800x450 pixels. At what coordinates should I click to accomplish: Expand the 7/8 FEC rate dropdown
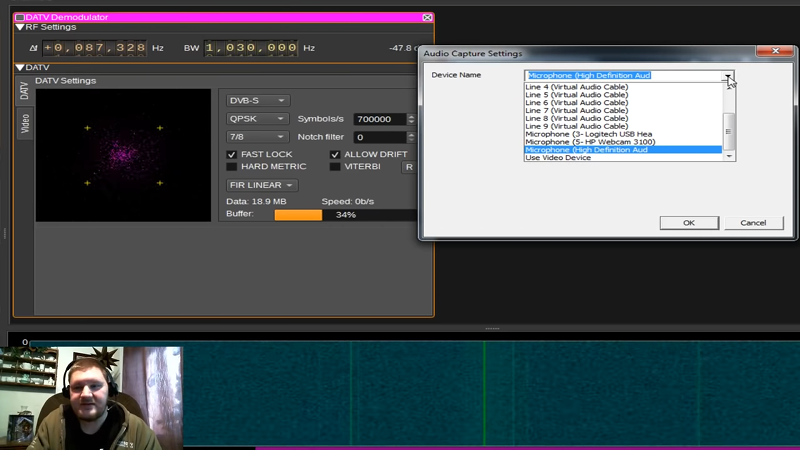[258, 137]
